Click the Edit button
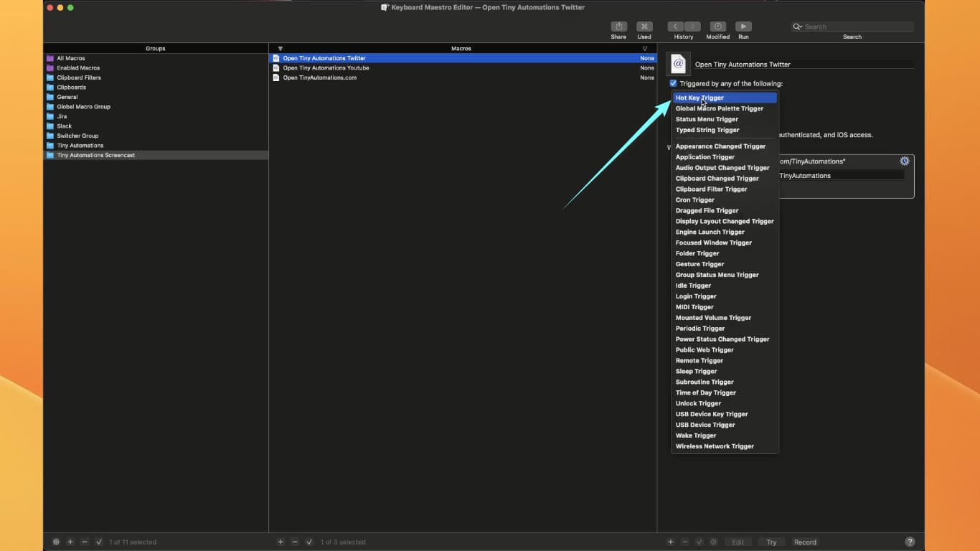 [x=738, y=542]
